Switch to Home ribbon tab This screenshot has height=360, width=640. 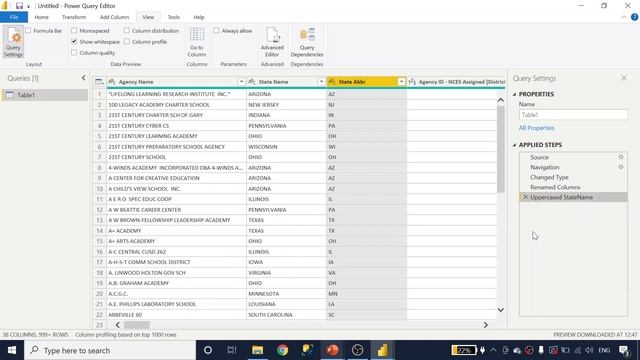[x=42, y=17]
